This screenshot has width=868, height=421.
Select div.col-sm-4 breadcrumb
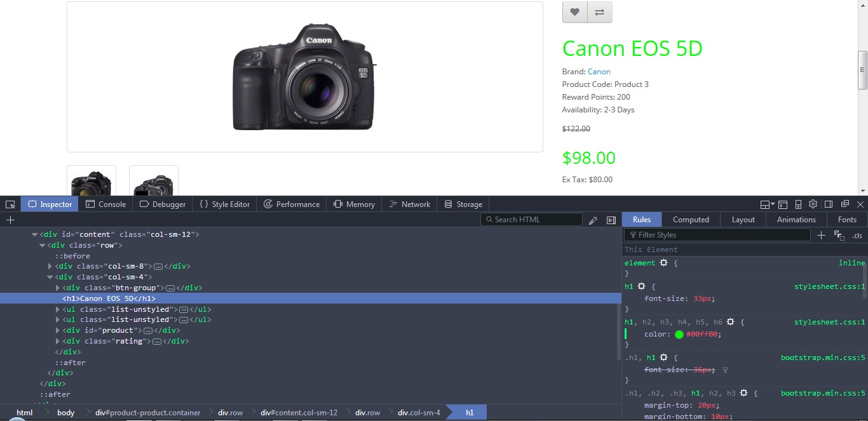pos(419,413)
